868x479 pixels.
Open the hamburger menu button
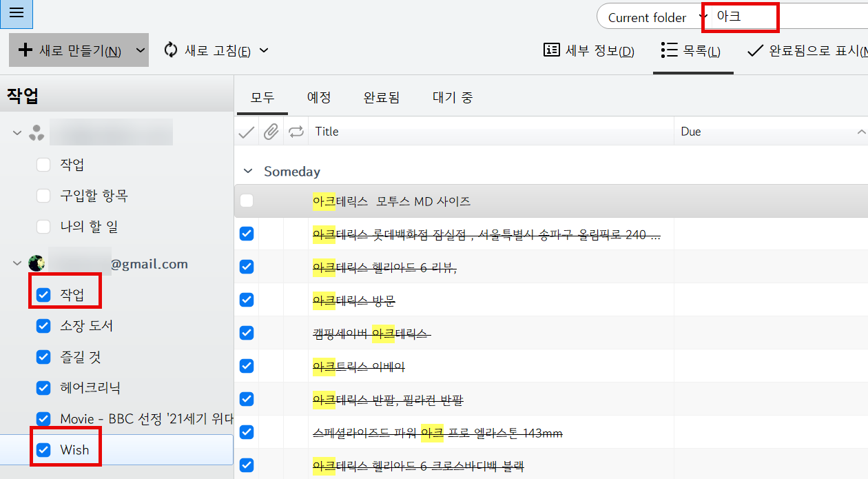tap(16, 13)
